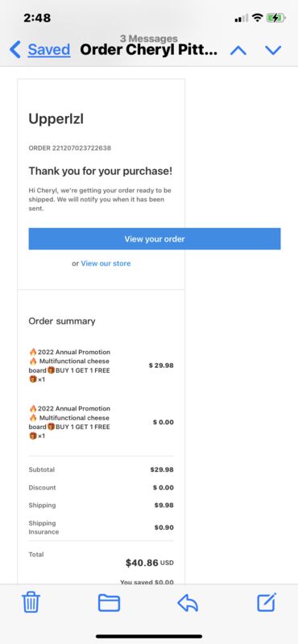Tap the trash icon to delete email
Image resolution: width=298 pixels, height=644 pixels.
click(x=31, y=603)
